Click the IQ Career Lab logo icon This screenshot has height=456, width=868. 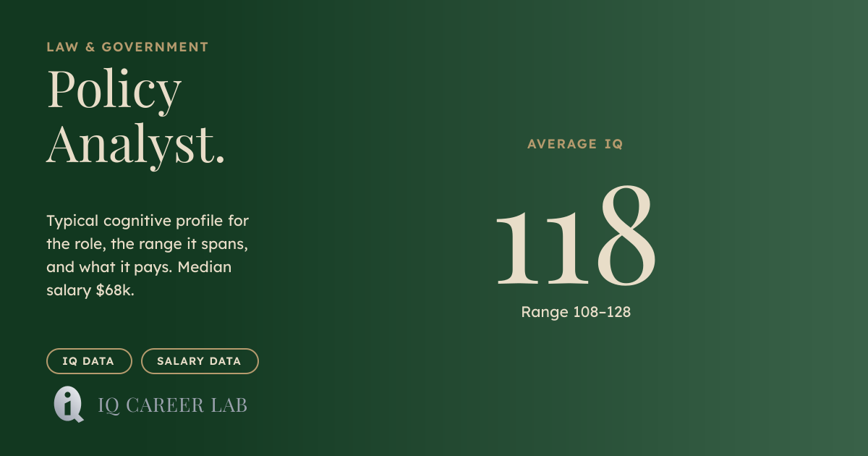(69, 405)
